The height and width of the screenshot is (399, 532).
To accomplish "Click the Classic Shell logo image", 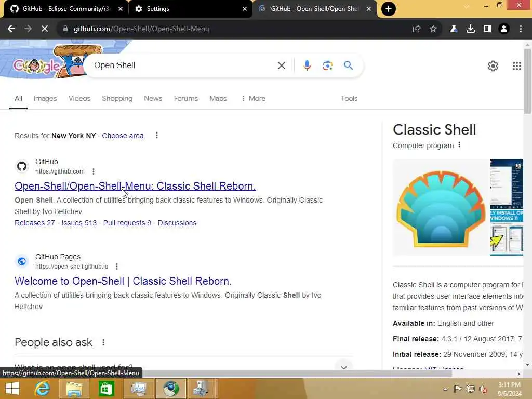I will [x=441, y=207].
